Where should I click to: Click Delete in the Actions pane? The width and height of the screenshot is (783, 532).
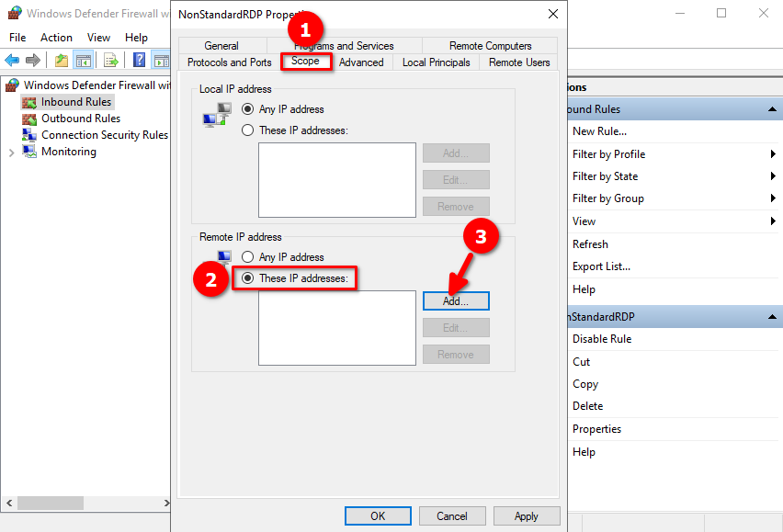[588, 406]
